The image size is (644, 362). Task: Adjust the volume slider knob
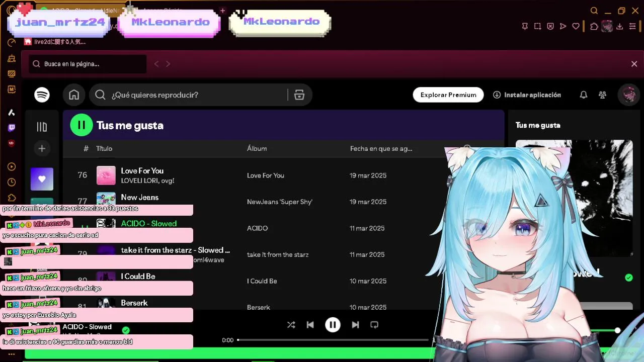tap(617, 330)
